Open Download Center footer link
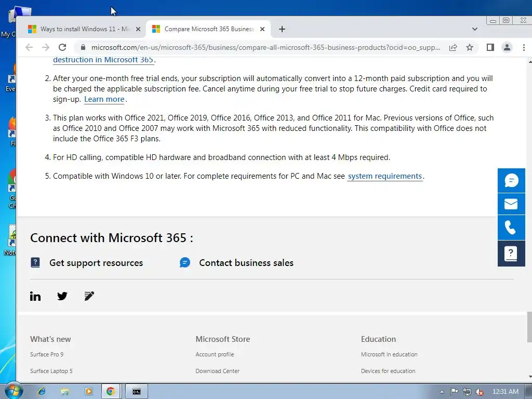The height and width of the screenshot is (399, 532). point(218,371)
